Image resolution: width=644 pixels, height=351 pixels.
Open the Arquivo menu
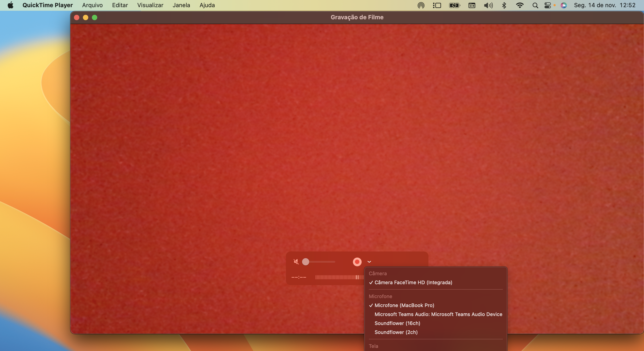click(x=92, y=5)
